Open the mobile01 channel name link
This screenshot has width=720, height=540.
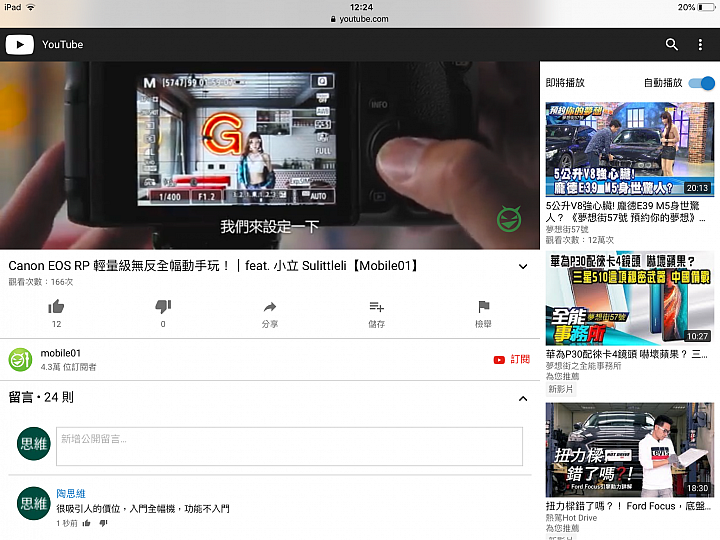tap(61, 353)
